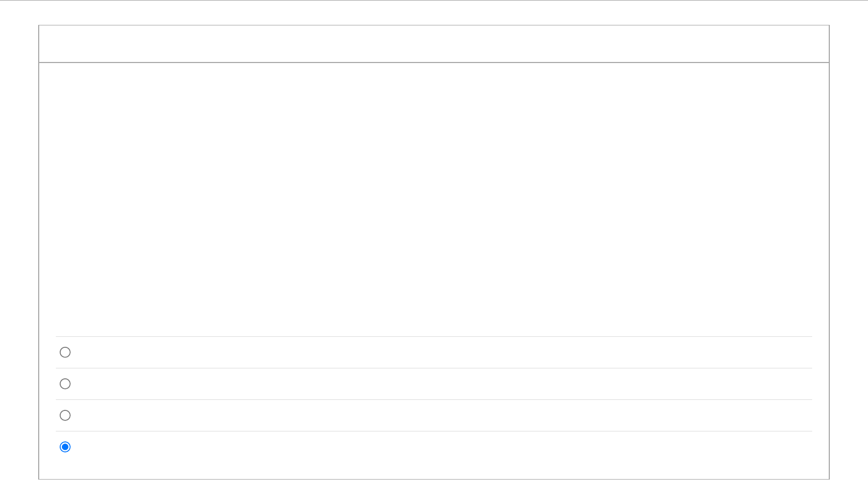Click the empty header bar of the panel

[x=434, y=44]
